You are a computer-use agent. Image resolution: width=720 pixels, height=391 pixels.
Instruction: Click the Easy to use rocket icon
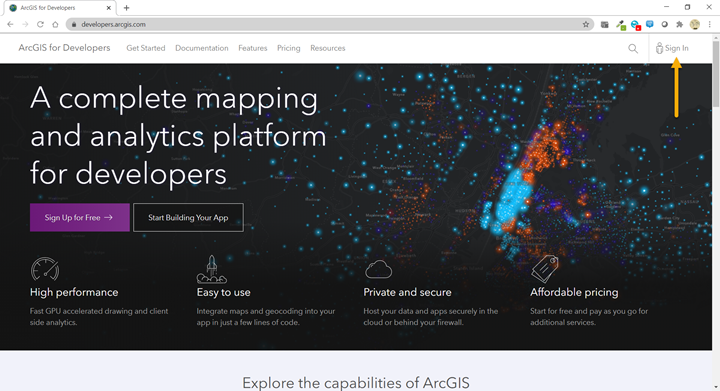212,269
